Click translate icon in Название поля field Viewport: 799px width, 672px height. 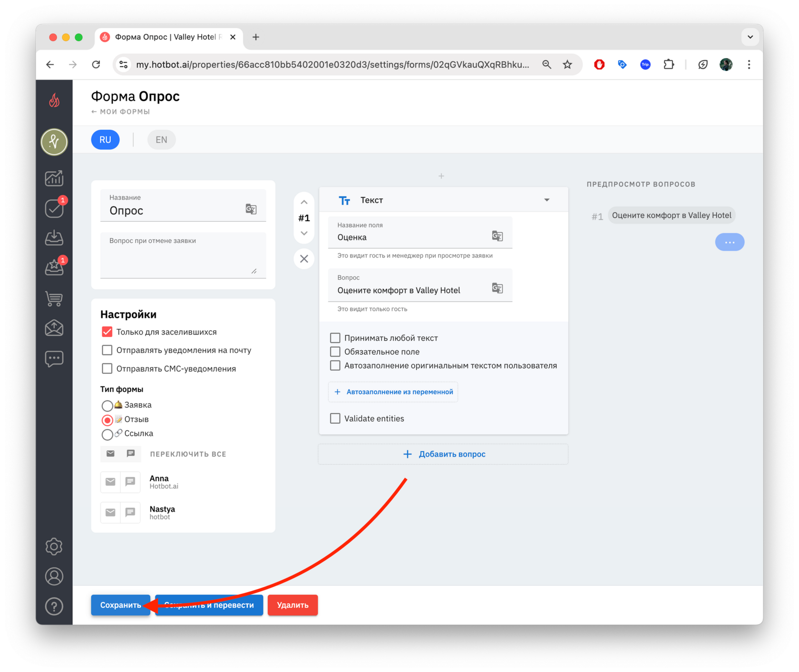[497, 236]
